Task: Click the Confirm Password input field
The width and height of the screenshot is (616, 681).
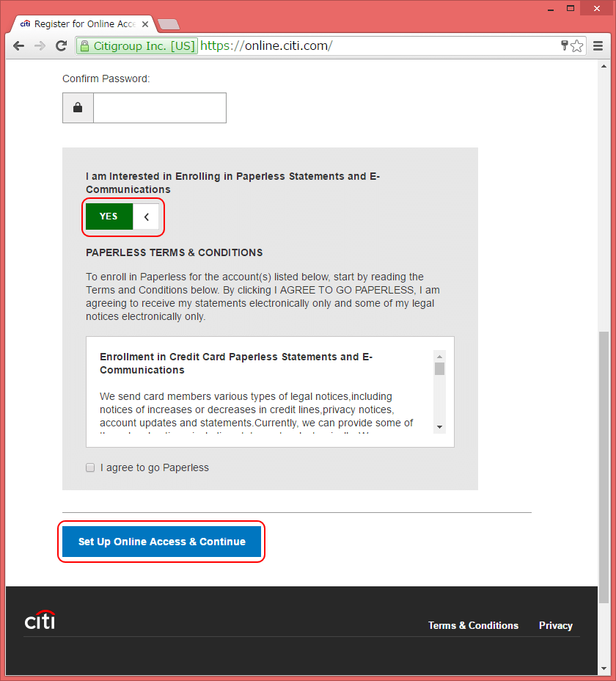Action: pos(159,108)
